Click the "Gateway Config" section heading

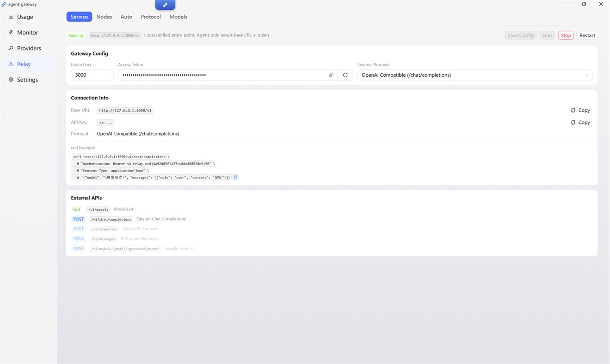(x=89, y=54)
